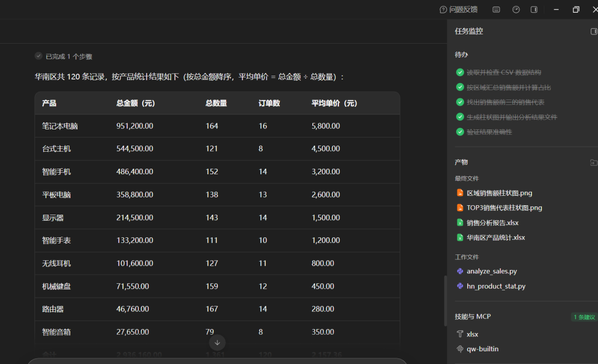Image resolution: width=598 pixels, height=364 pixels.
Task: Click the gauge icon in title bar
Action: point(516,9)
